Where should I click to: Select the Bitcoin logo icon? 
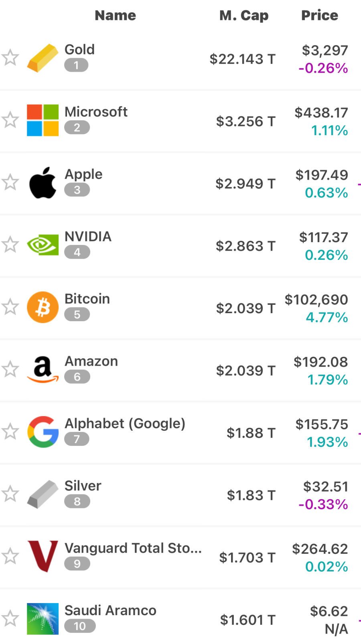43,307
